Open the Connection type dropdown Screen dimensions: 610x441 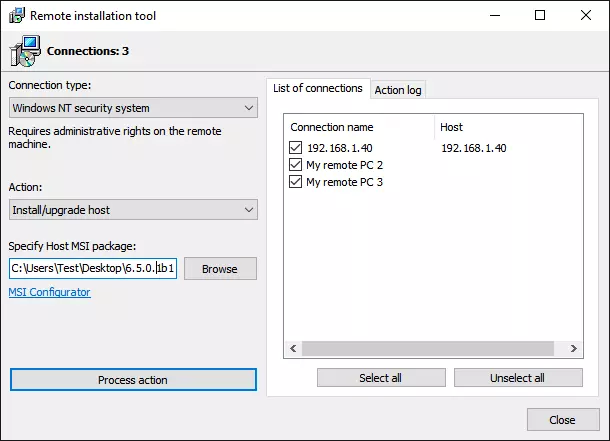click(x=133, y=108)
